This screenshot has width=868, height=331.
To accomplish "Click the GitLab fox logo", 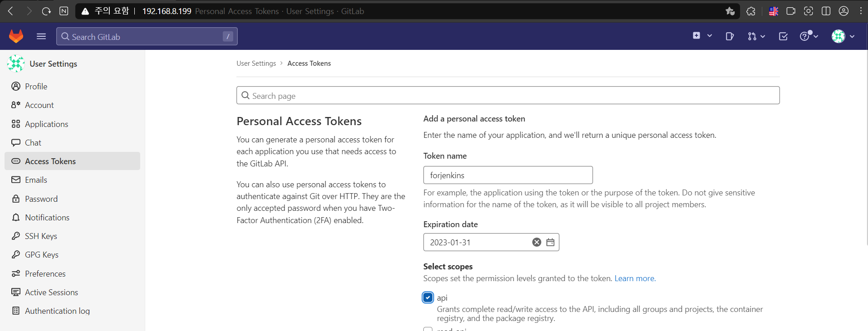I will pyautogui.click(x=16, y=36).
